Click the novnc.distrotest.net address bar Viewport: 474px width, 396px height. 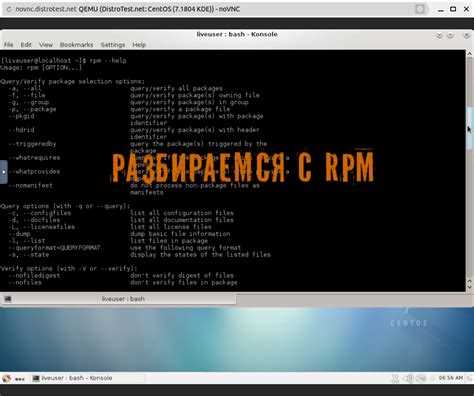[x=213, y=9]
